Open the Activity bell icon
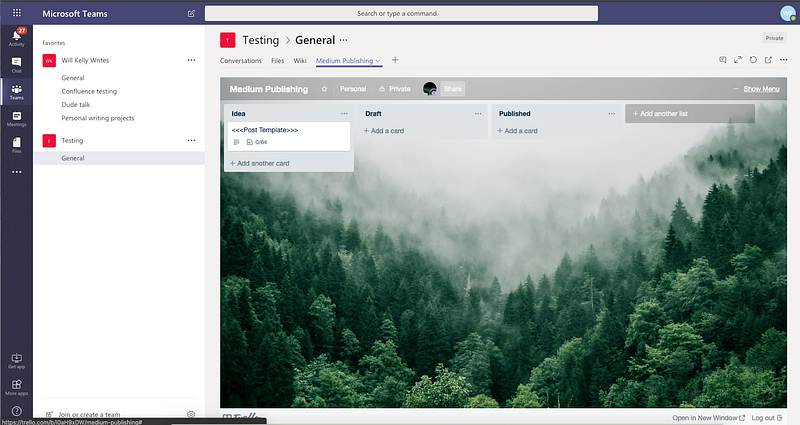Screen dimensions: 800x425 point(16,37)
